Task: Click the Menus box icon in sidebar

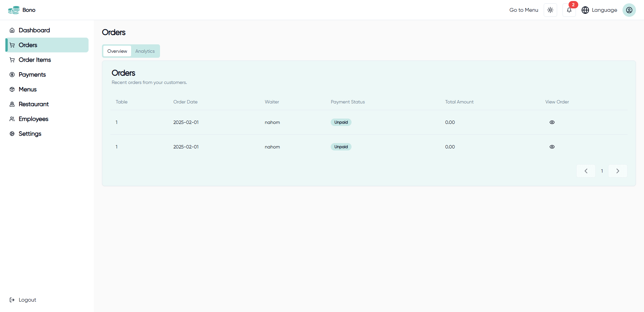Action: 12,89
